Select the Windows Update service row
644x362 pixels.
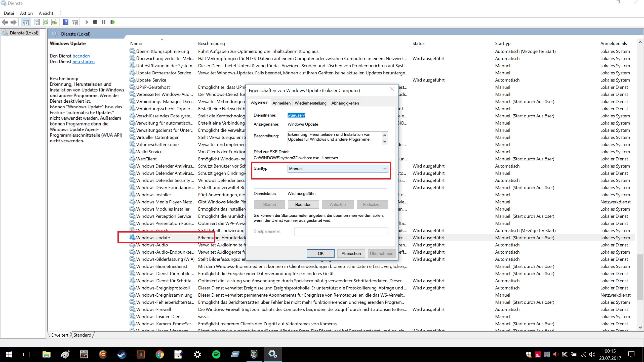click(153, 238)
